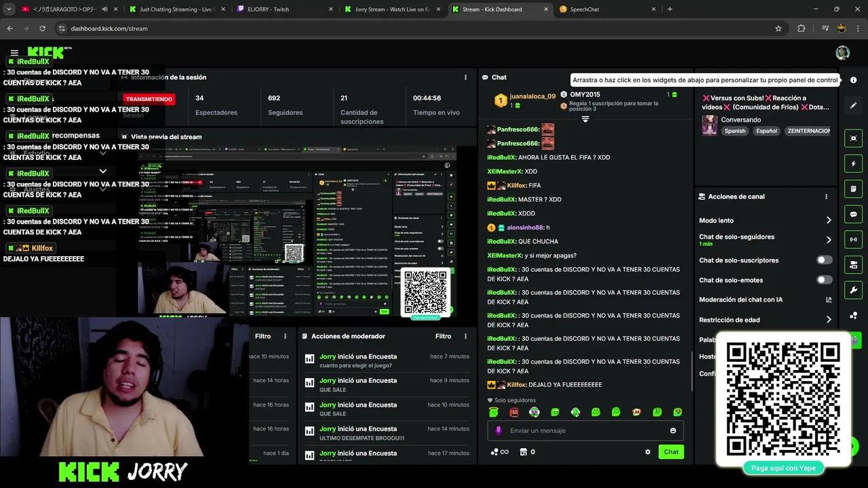Insert the green headphones clown emote

coord(534,412)
